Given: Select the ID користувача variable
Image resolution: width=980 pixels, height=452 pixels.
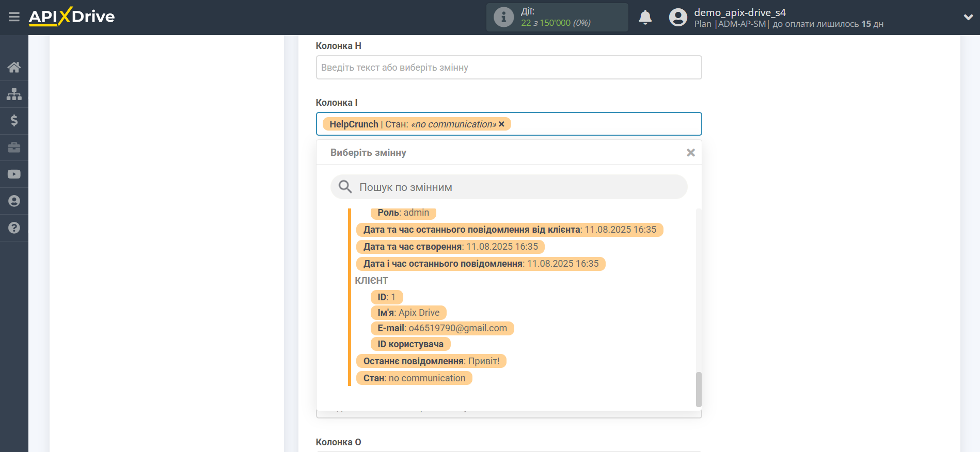Looking at the screenshot, I should click(410, 344).
